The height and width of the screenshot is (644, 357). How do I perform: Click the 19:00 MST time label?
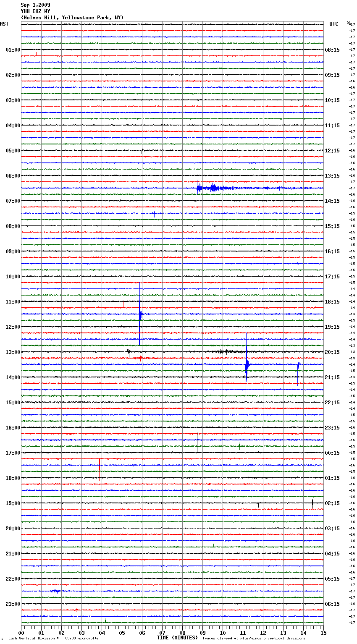(13, 503)
